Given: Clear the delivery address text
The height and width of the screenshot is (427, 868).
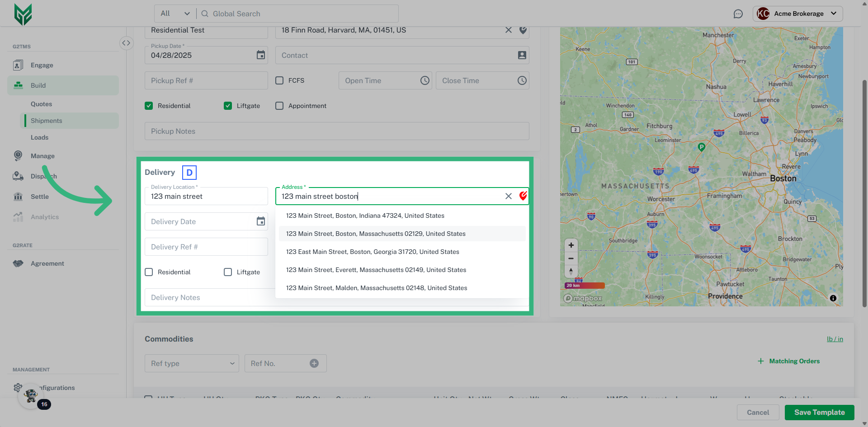Looking at the screenshot, I should pos(509,196).
